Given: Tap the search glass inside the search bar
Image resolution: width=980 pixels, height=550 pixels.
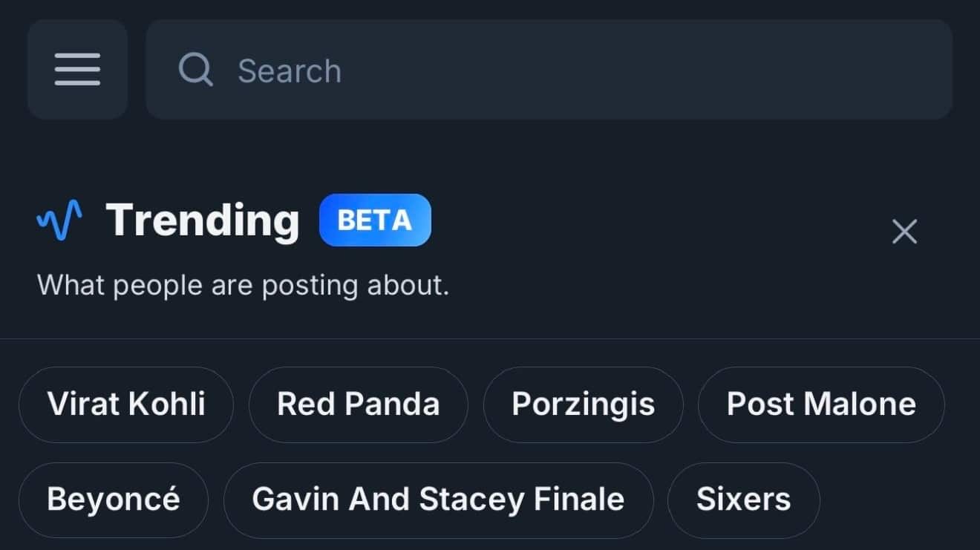Looking at the screenshot, I should tap(195, 69).
